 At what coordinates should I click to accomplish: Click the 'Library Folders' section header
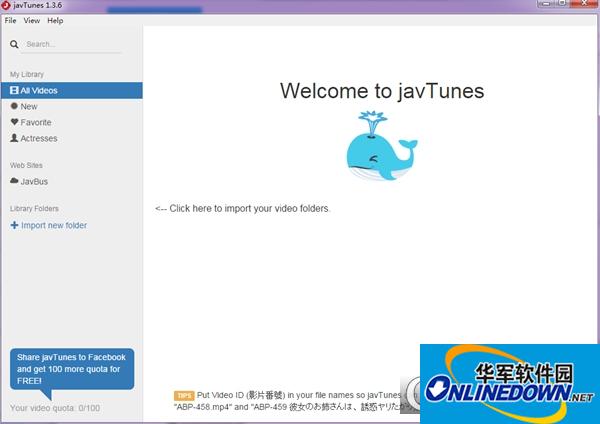click(34, 209)
